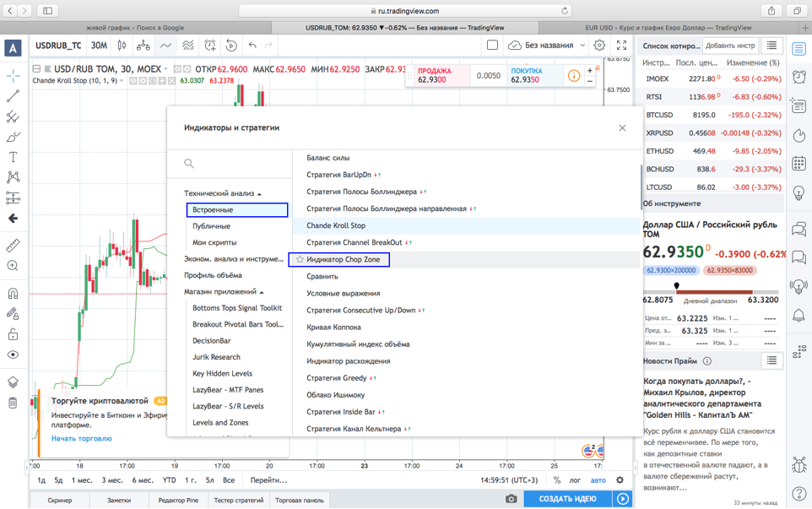The width and height of the screenshot is (812, 509).
Task: Open indicators from the top toolbar icon
Action: coord(165,46)
